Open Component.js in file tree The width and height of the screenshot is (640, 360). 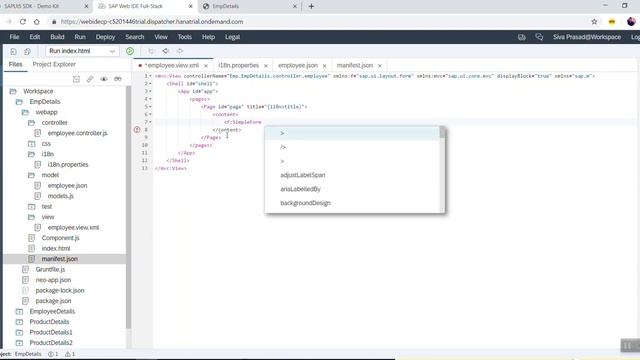60,238
